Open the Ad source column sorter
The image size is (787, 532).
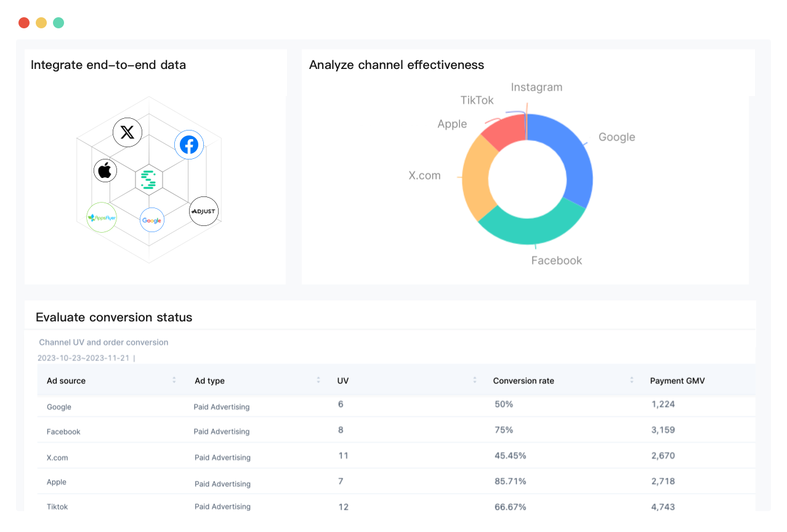(174, 381)
